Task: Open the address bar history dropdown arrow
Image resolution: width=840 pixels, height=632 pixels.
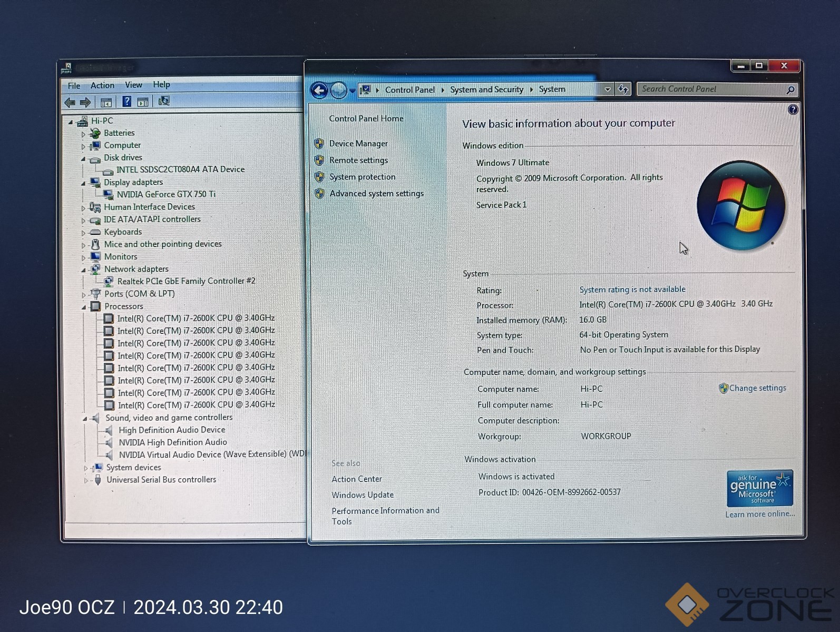Action: (608, 90)
